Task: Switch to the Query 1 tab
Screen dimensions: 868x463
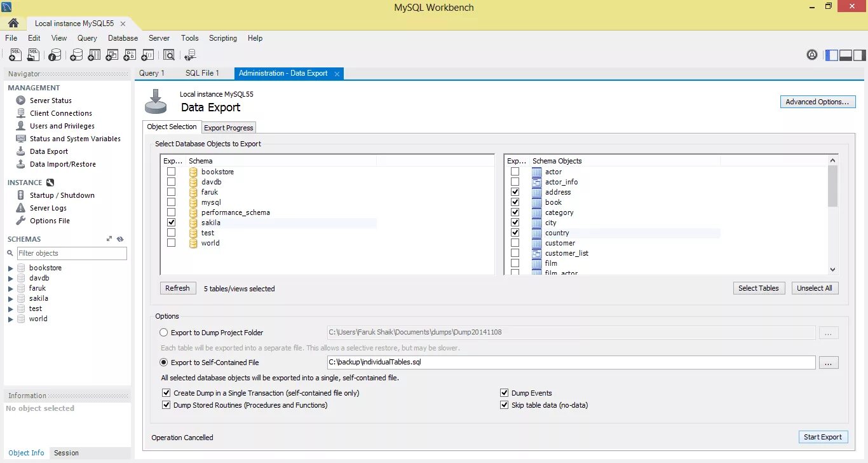Action: [152, 73]
